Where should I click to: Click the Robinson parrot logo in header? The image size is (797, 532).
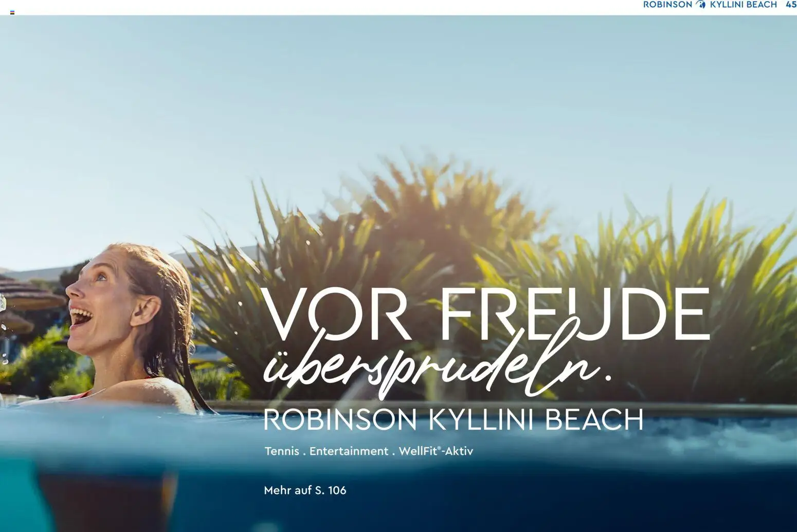(x=701, y=5)
